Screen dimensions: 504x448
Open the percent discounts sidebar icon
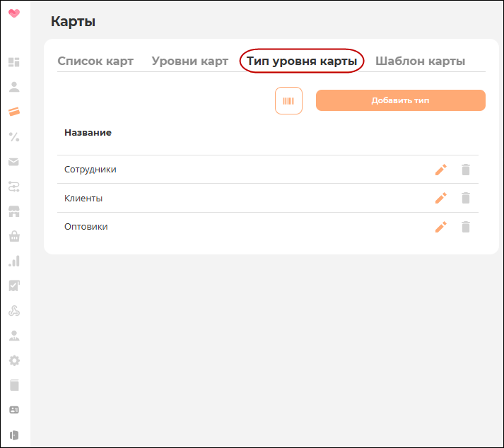[14, 137]
